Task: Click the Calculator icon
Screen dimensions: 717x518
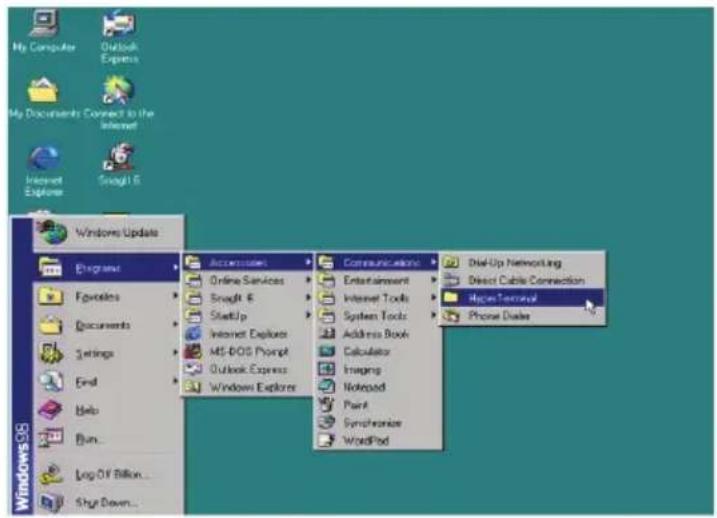Action: 327,351
